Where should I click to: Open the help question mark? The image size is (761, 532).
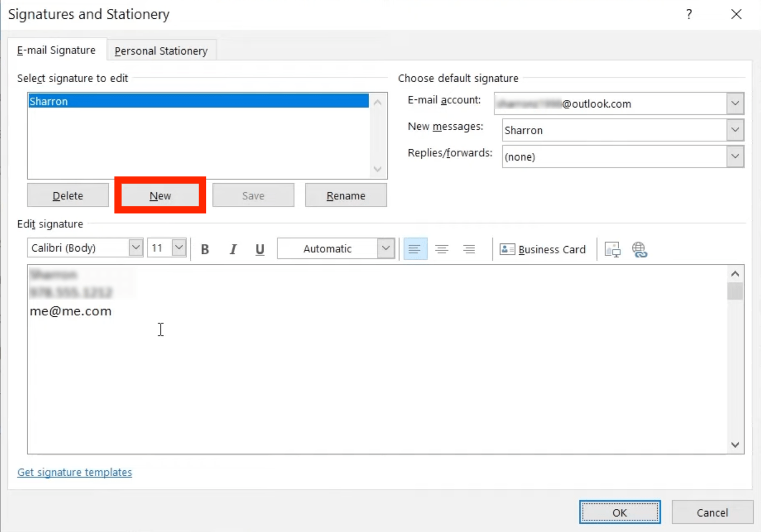point(689,14)
